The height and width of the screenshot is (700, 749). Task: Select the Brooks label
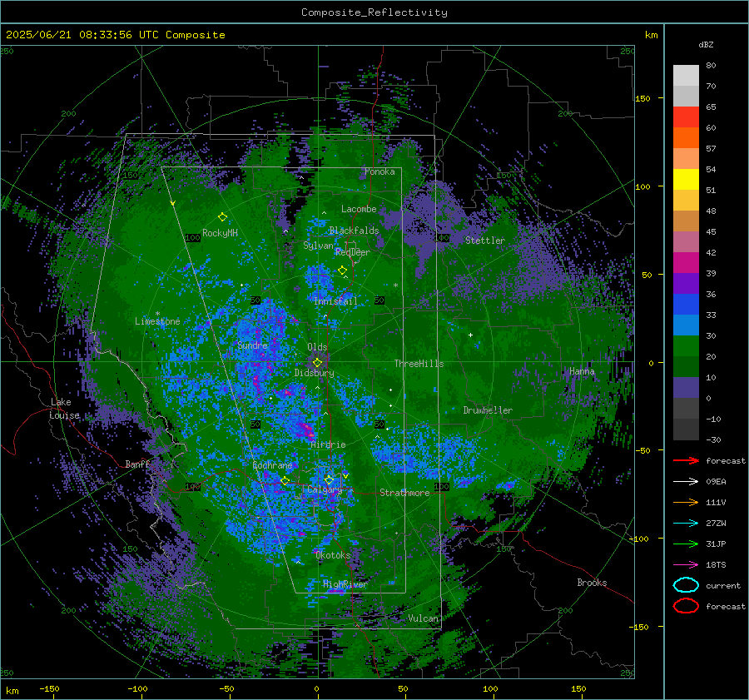[592, 583]
